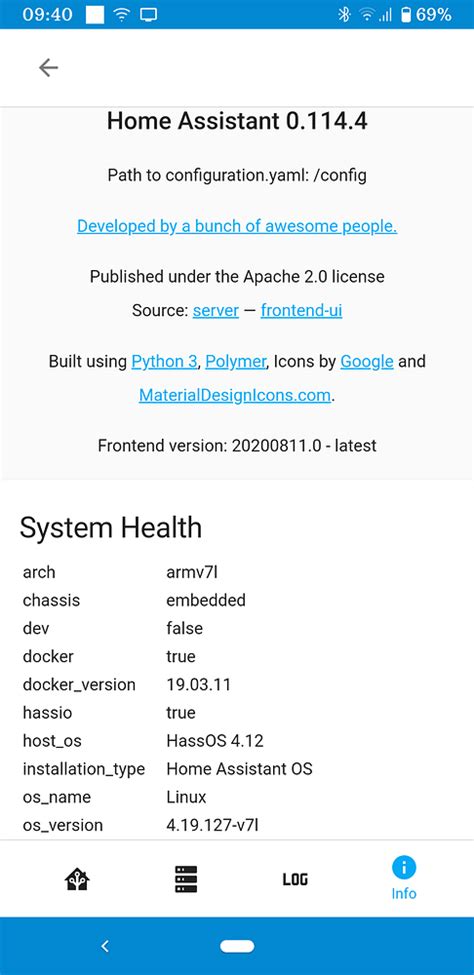Viewport: 474px width, 975px height.
Task: Tap the System Health heading
Action: [x=111, y=528]
